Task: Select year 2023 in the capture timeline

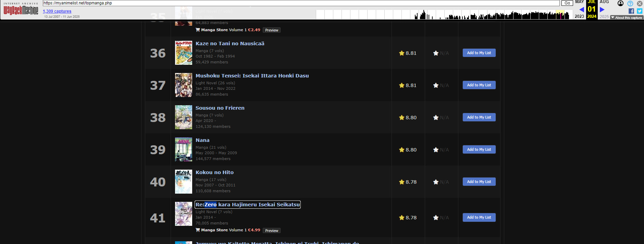Action: [579, 16]
